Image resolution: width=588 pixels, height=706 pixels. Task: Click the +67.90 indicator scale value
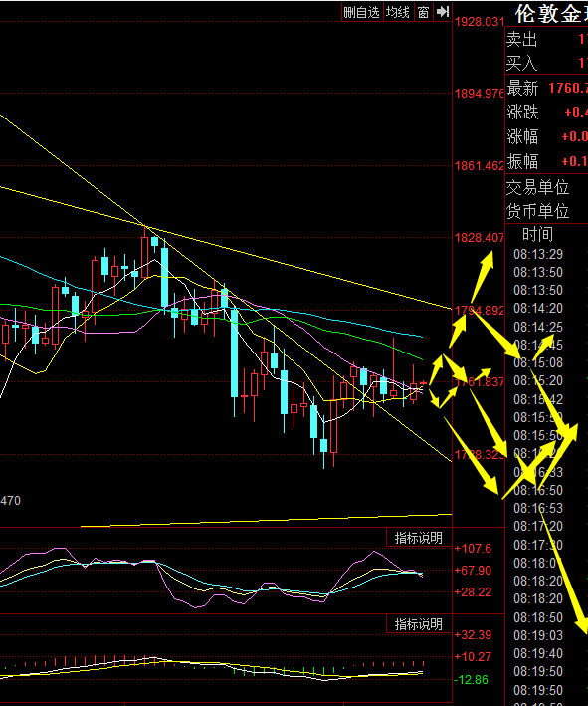[x=473, y=571]
